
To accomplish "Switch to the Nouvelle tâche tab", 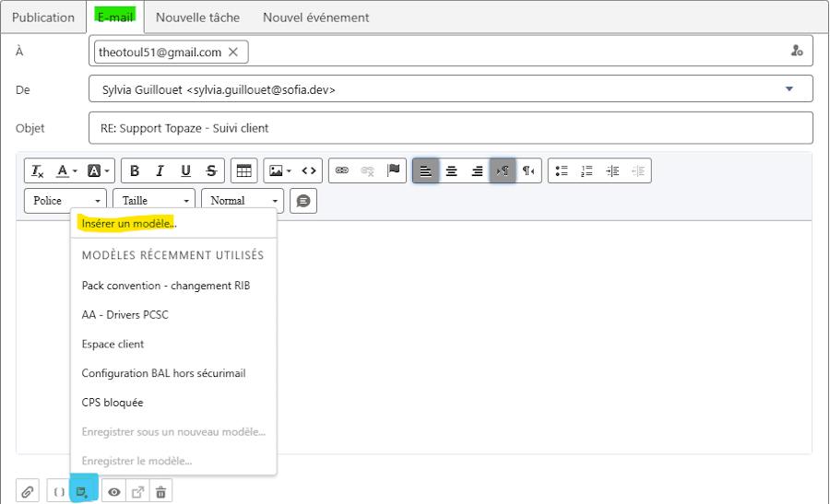I will (197, 18).
